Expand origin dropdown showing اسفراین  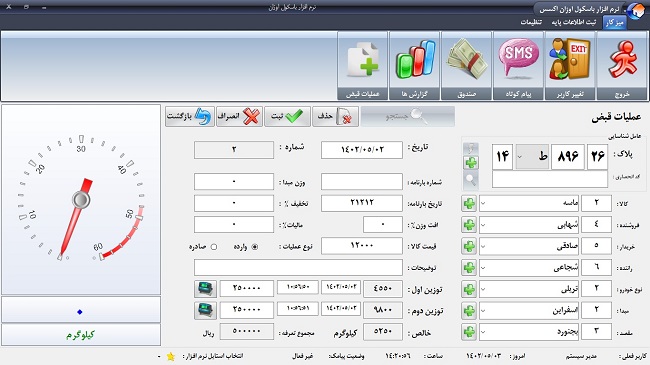pyautogui.click(x=483, y=311)
